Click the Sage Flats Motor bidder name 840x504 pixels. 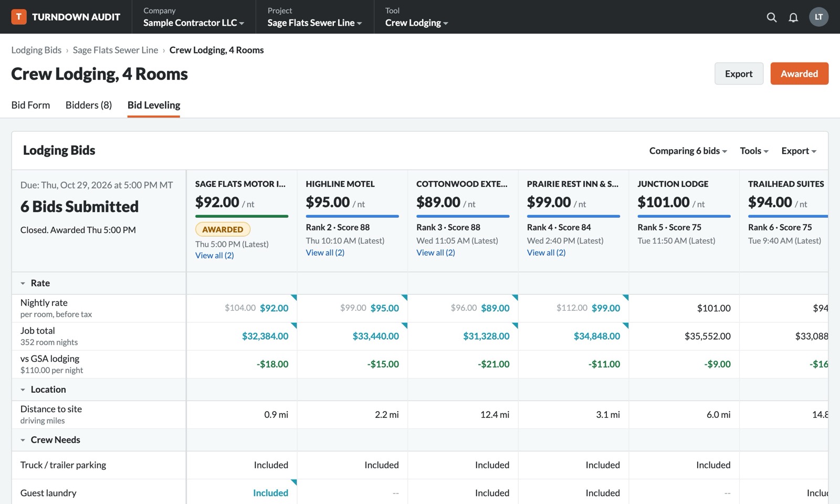240,184
